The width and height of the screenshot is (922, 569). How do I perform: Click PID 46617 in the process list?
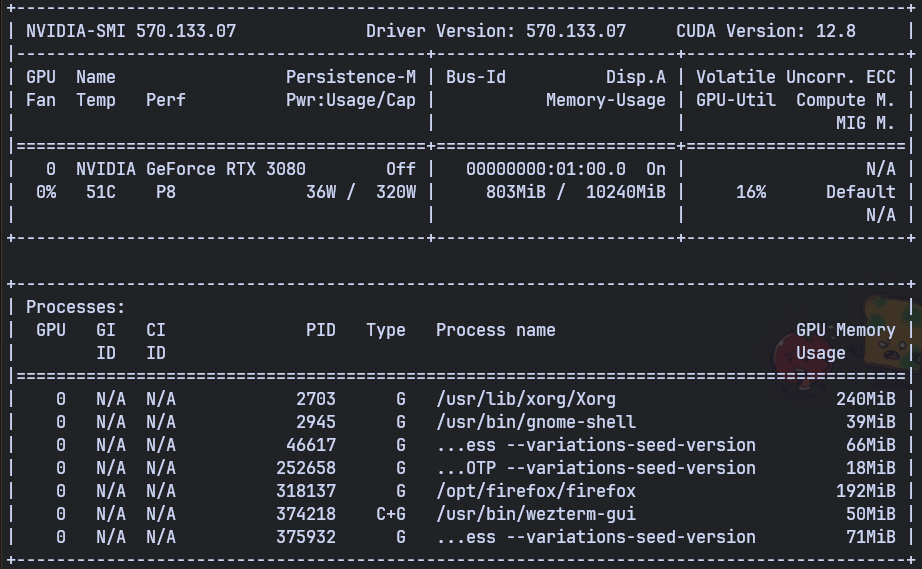coord(311,445)
